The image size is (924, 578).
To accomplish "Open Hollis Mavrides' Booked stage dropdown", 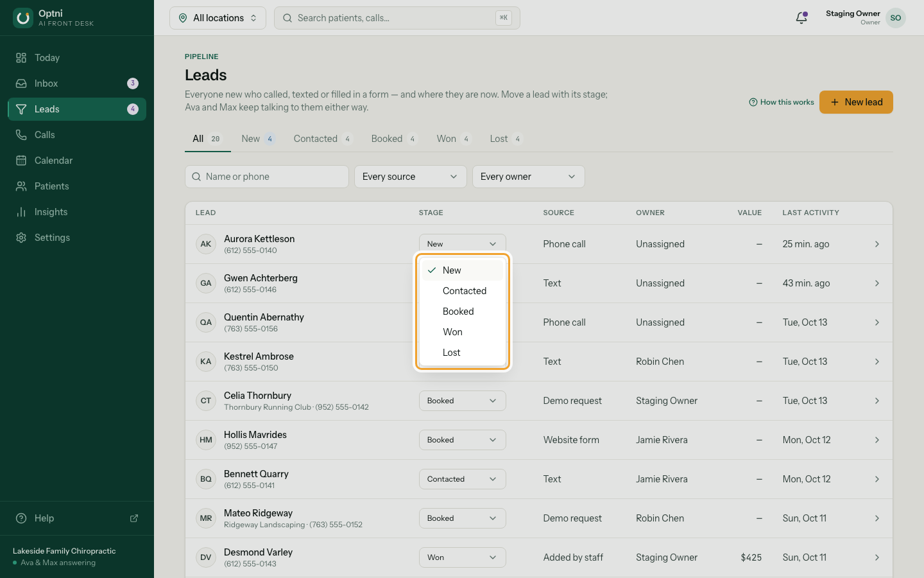I will click(462, 440).
